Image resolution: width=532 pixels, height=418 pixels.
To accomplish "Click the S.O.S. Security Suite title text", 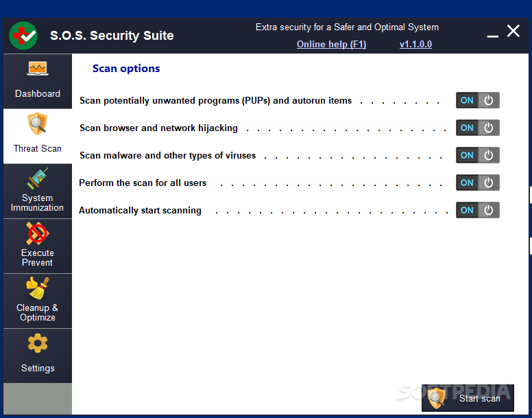I will pos(112,36).
